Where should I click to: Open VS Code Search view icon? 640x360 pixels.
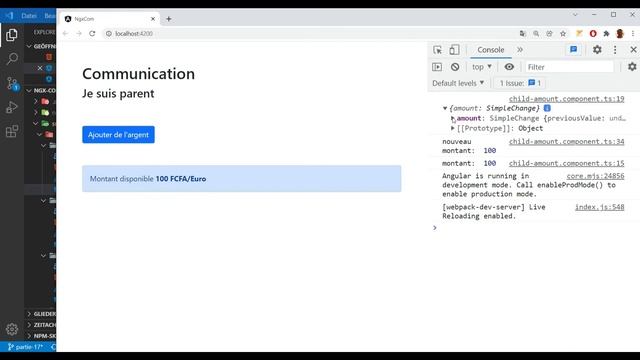[x=12, y=59]
